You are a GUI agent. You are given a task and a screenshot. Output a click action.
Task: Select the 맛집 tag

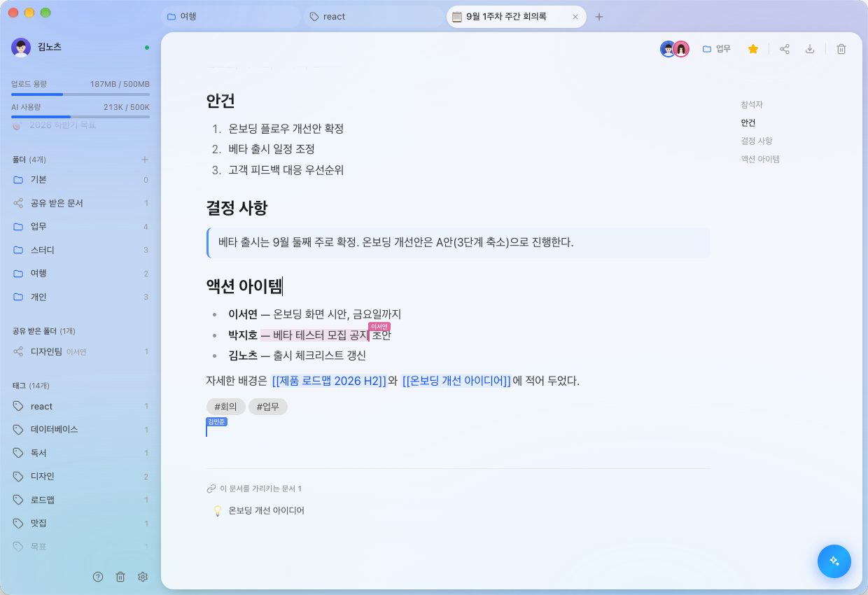[x=80, y=524]
